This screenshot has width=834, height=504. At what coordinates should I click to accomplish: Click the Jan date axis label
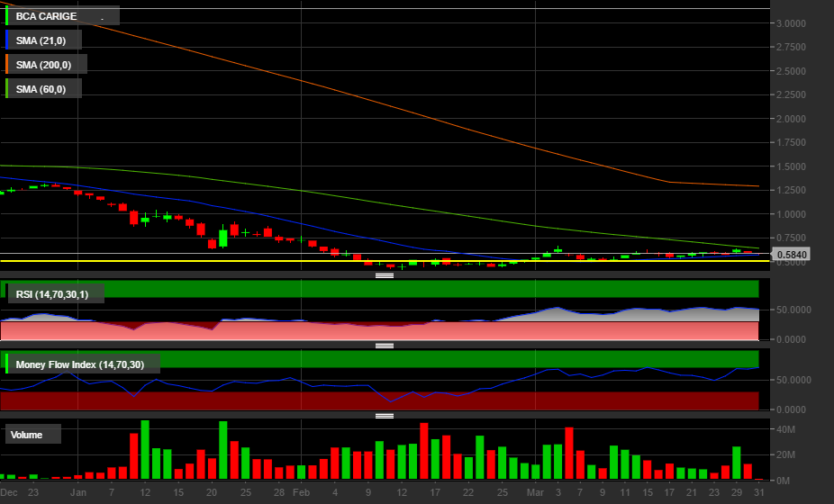pyautogui.click(x=78, y=492)
